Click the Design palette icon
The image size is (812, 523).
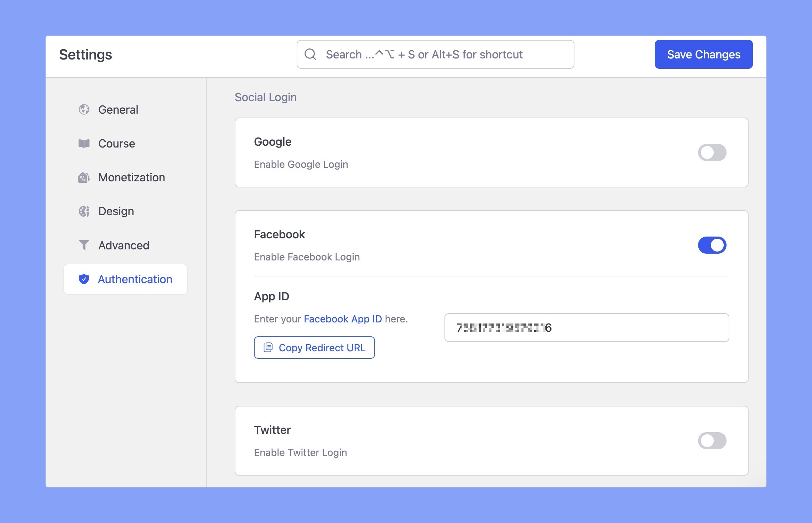point(84,211)
